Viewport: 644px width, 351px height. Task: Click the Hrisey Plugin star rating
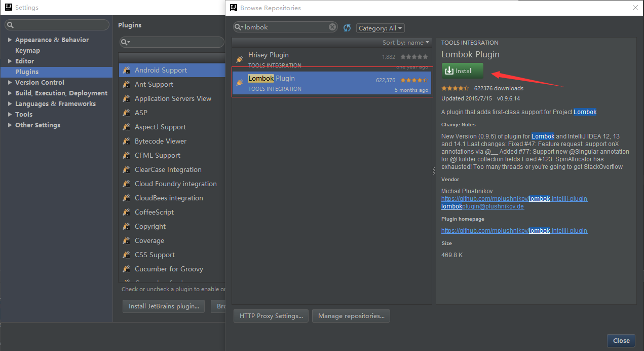[x=414, y=57]
